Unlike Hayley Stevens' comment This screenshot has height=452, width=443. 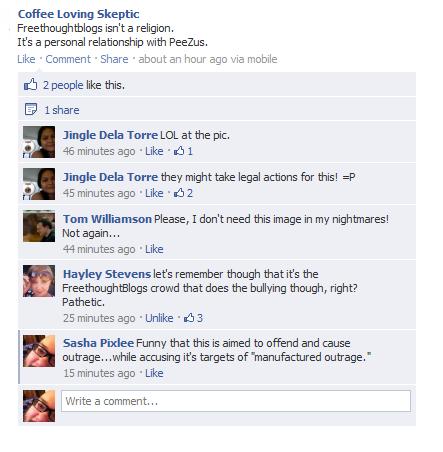(159, 318)
